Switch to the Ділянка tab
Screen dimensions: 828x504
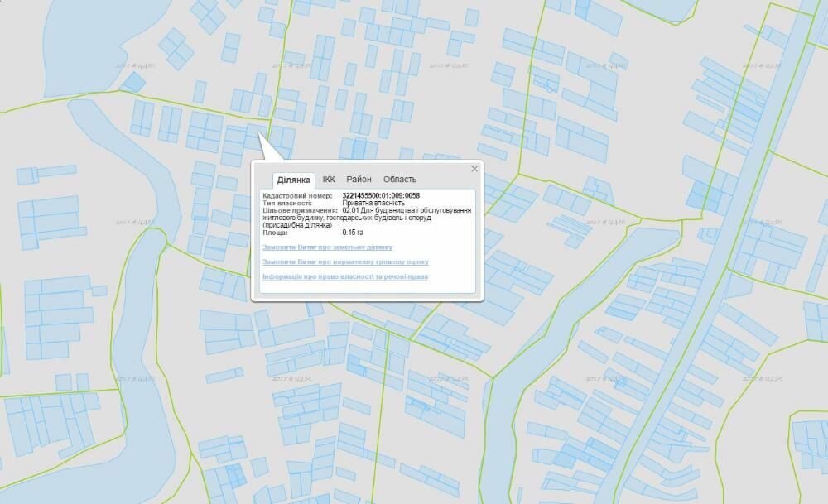(x=294, y=180)
